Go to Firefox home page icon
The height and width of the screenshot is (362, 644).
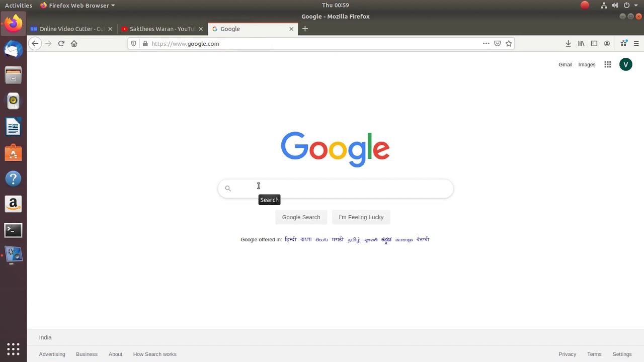[x=74, y=44]
